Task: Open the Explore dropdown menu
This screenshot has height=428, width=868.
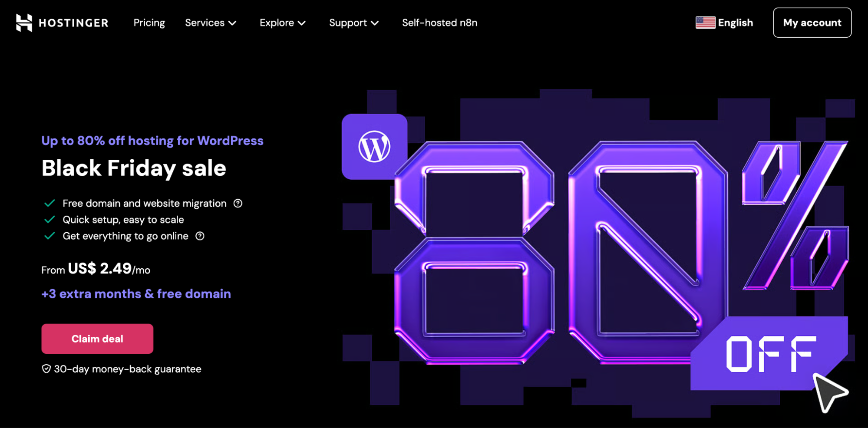Action: click(x=282, y=23)
